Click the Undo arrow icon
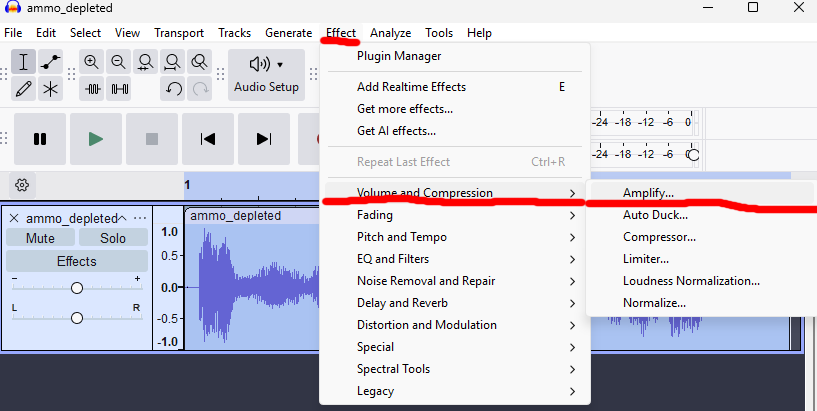The width and height of the screenshot is (817, 411). pyautogui.click(x=174, y=88)
